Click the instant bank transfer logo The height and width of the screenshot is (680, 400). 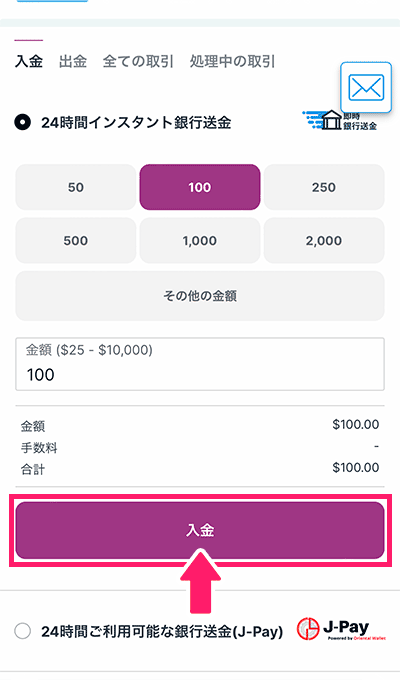[339, 121]
